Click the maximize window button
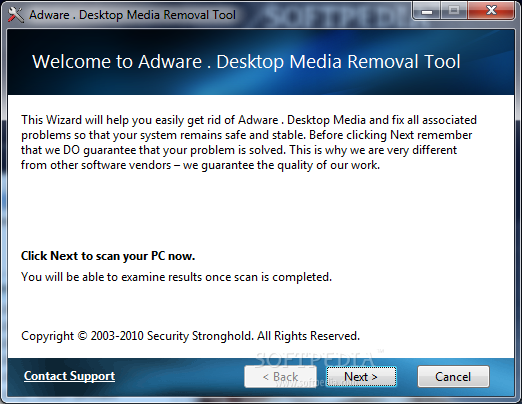This screenshot has width=522, height=404. coord(454,11)
